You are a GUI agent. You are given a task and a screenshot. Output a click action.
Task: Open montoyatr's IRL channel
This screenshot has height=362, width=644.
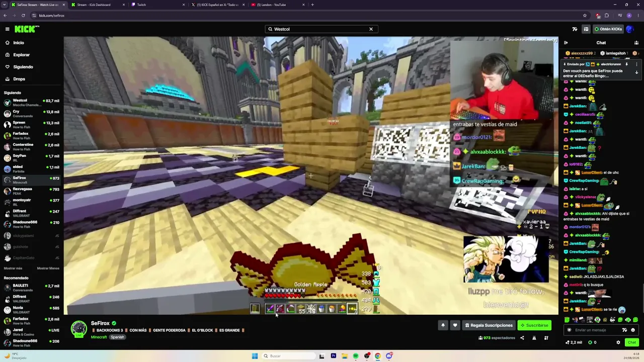tap(32, 202)
